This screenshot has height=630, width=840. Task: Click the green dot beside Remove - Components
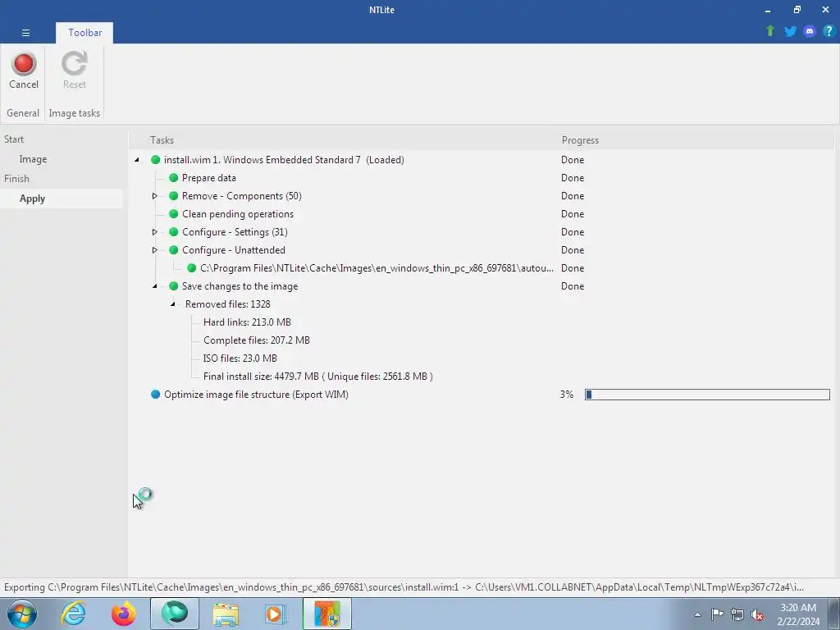coord(174,196)
